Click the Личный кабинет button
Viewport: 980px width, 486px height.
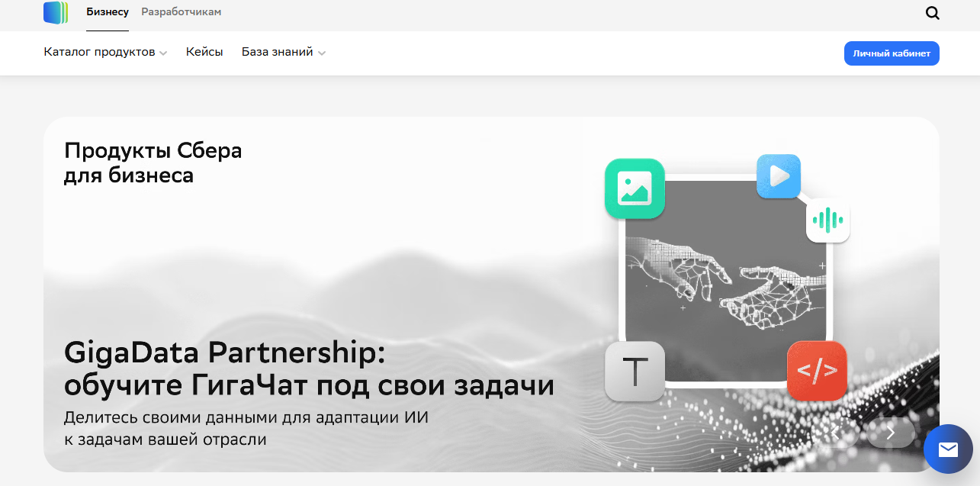(892, 53)
